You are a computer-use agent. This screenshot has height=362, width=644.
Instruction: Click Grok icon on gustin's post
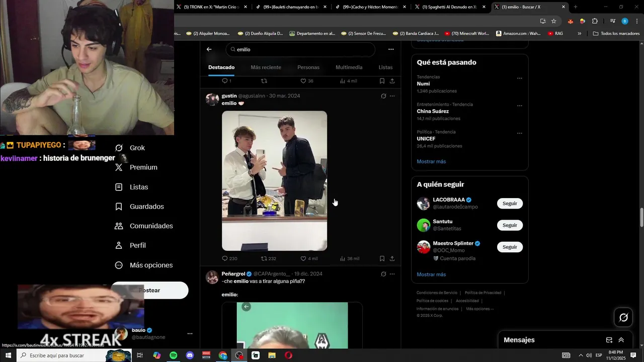383,96
